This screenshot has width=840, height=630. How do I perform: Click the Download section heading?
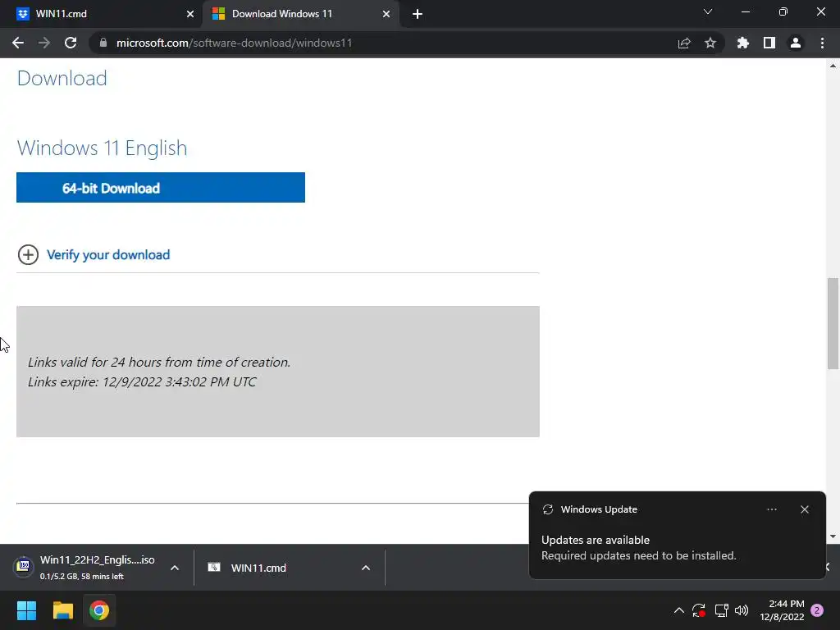62,79
